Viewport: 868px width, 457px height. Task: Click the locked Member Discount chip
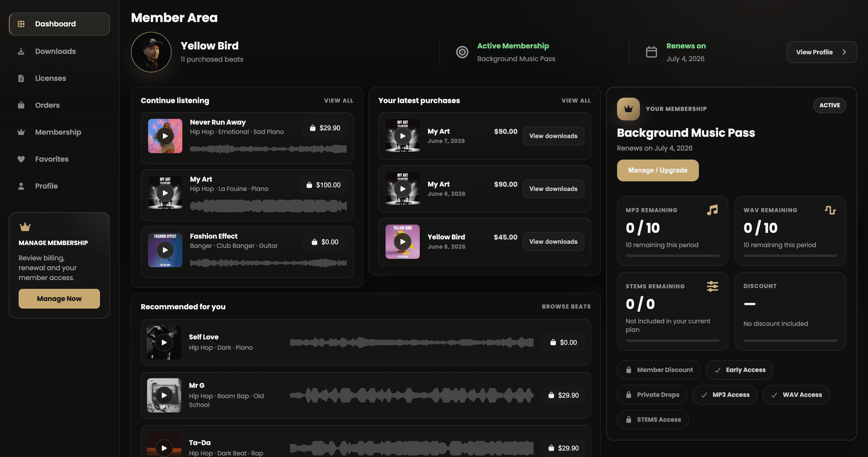pos(659,370)
